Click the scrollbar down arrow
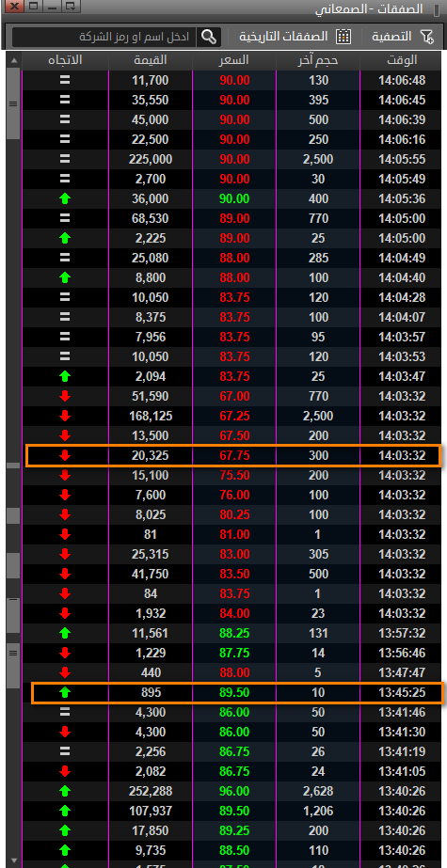The image size is (447, 868). point(13,862)
